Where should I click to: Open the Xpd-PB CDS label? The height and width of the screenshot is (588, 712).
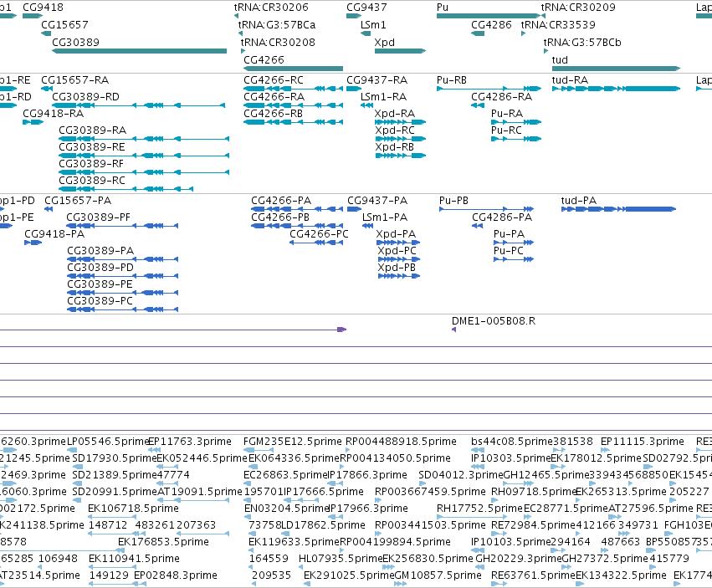[x=397, y=268]
